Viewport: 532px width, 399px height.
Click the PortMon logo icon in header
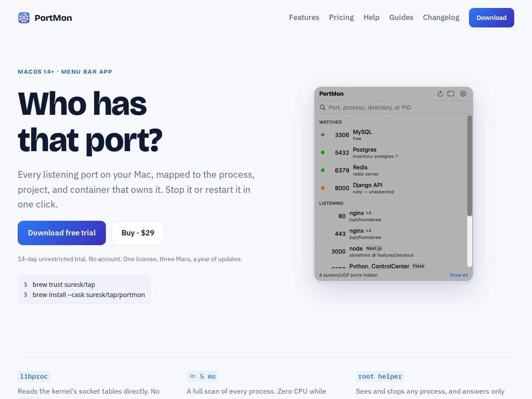pyautogui.click(x=24, y=18)
